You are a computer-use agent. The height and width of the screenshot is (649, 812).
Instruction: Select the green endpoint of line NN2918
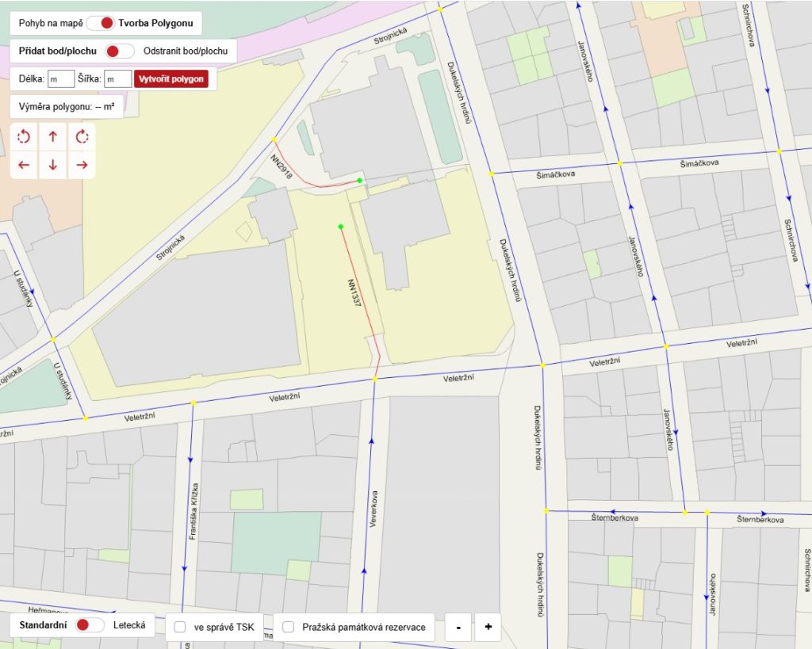point(359,181)
